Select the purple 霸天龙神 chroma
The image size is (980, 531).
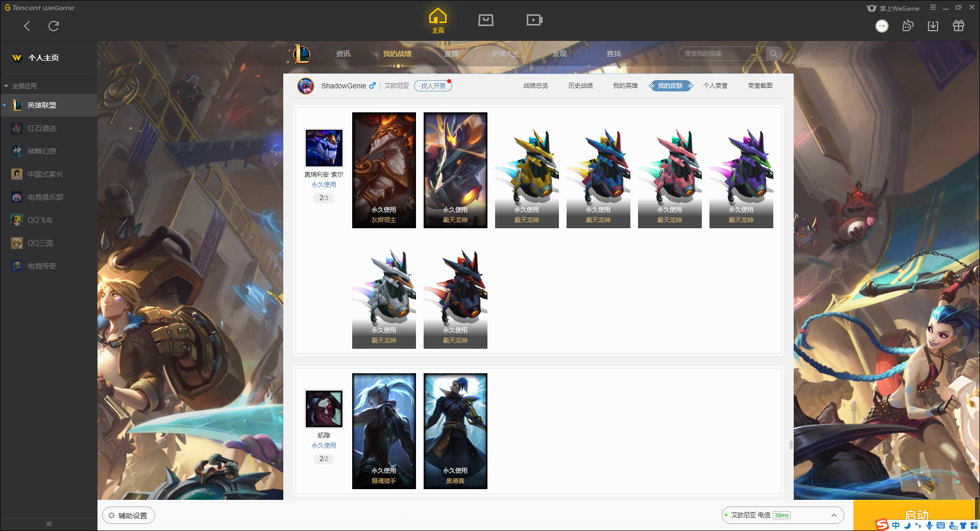(x=741, y=170)
